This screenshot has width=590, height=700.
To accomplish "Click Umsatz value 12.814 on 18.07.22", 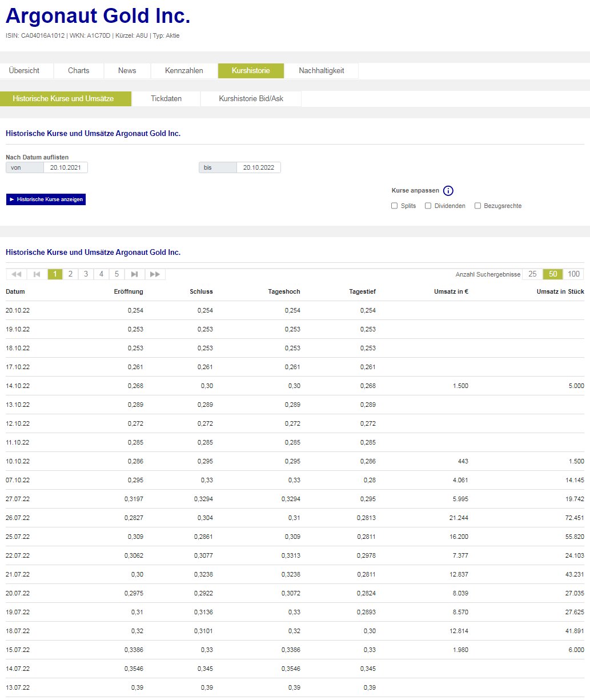I will point(459,631).
